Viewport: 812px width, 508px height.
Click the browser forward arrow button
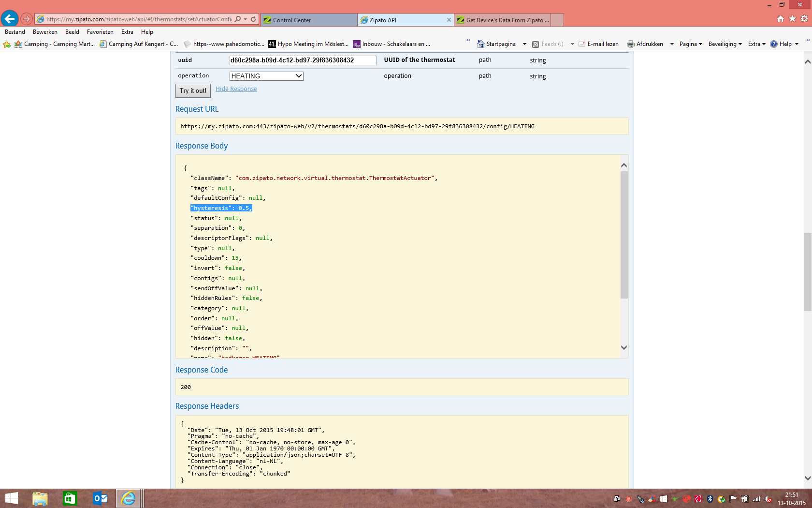coord(27,19)
